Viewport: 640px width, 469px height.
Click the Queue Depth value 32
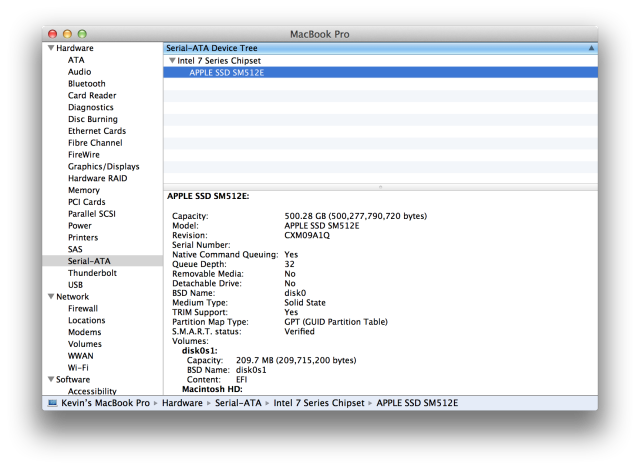[x=289, y=265]
